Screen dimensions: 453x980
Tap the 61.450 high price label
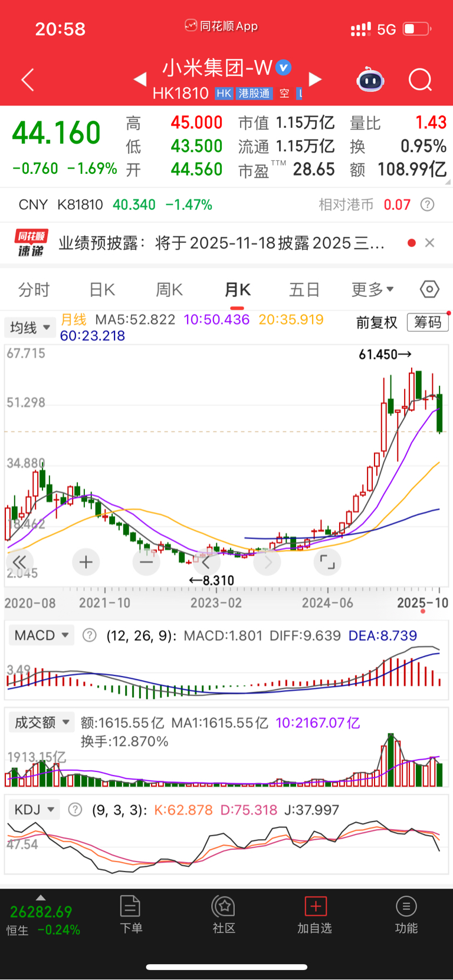pyautogui.click(x=385, y=354)
